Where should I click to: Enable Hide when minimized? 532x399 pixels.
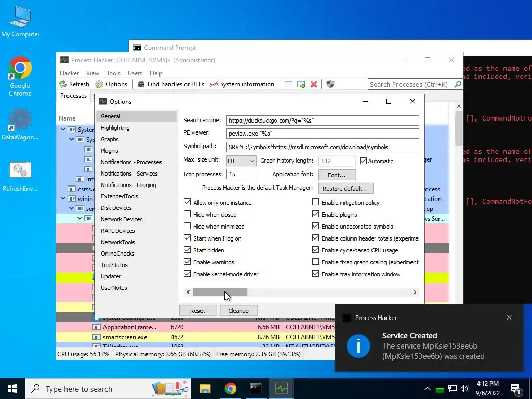pyautogui.click(x=187, y=226)
